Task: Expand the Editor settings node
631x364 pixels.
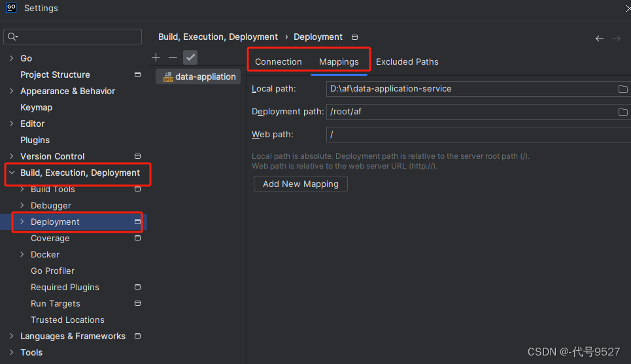Action: coord(12,124)
